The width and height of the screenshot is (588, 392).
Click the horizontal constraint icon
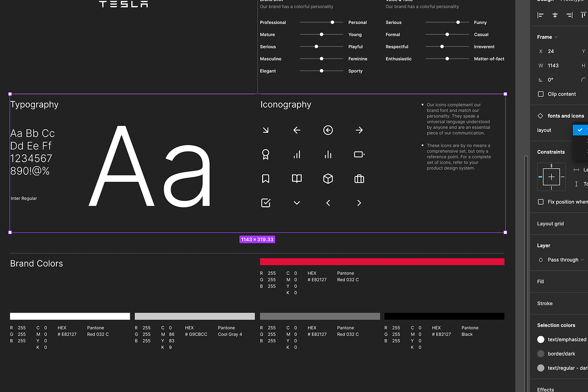(x=576, y=170)
